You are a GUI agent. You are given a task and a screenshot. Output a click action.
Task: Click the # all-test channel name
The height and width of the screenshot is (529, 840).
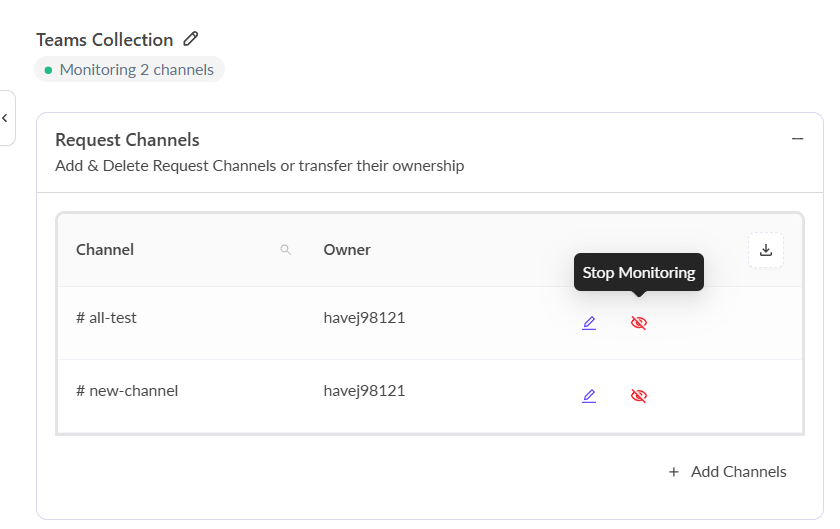click(x=106, y=318)
